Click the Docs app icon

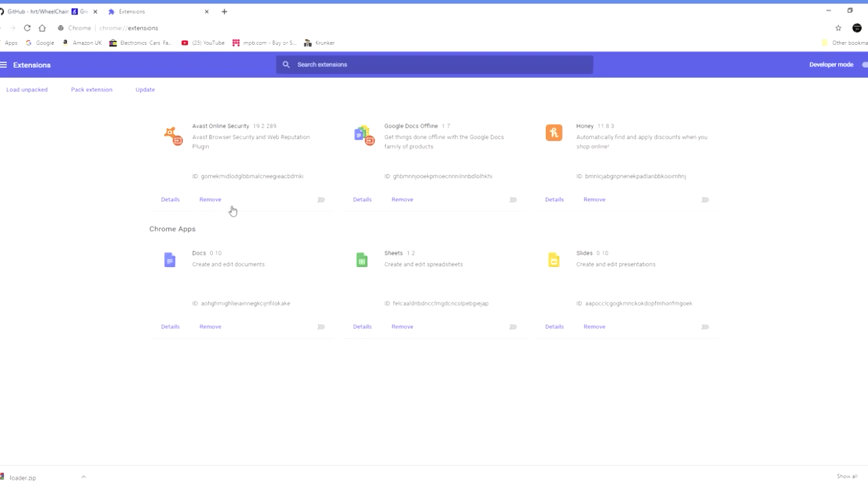point(170,260)
